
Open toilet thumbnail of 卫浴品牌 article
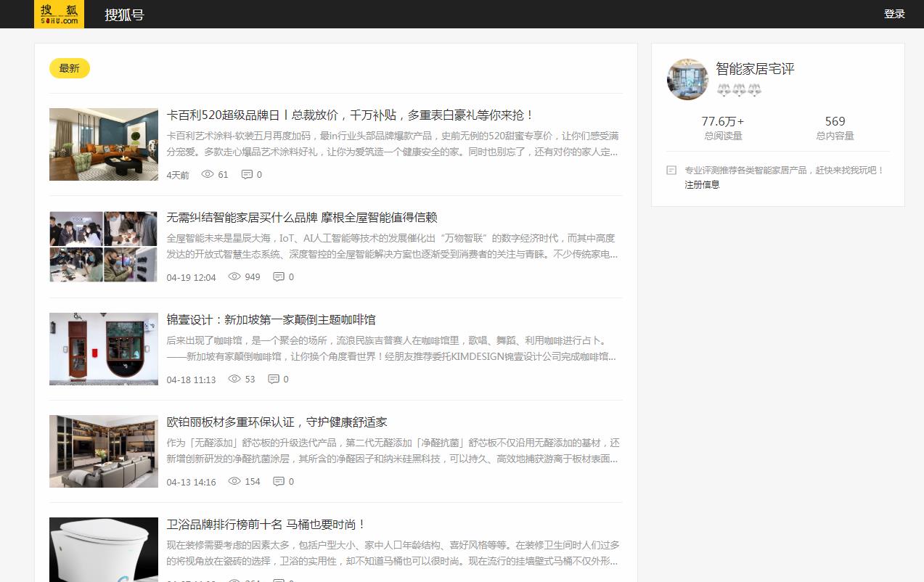[x=104, y=549]
